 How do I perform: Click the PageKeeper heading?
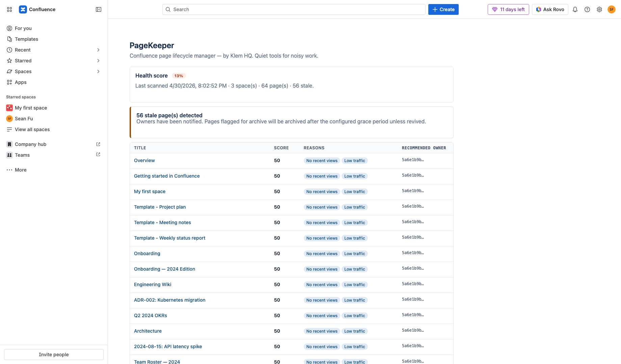(152, 45)
